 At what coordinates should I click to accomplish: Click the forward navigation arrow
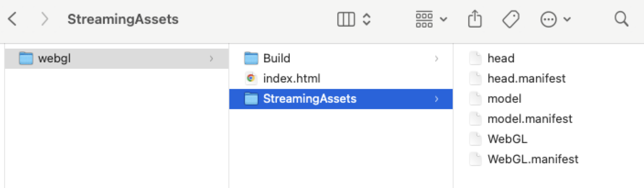(44, 19)
